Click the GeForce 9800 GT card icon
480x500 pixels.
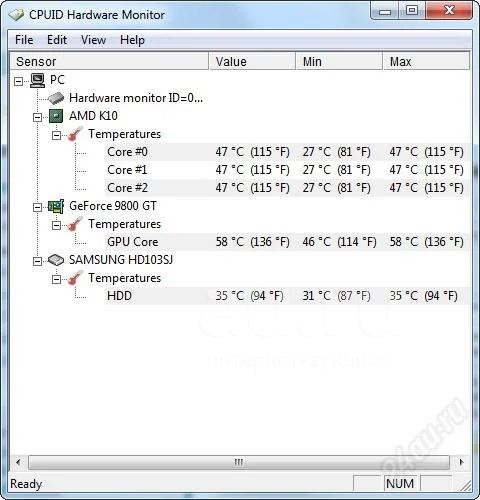point(56,206)
